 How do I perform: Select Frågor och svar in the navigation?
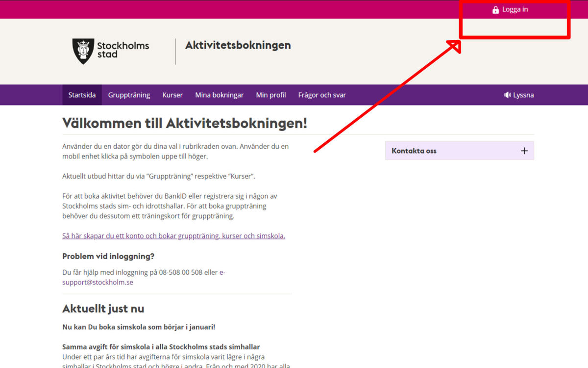[x=321, y=95]
